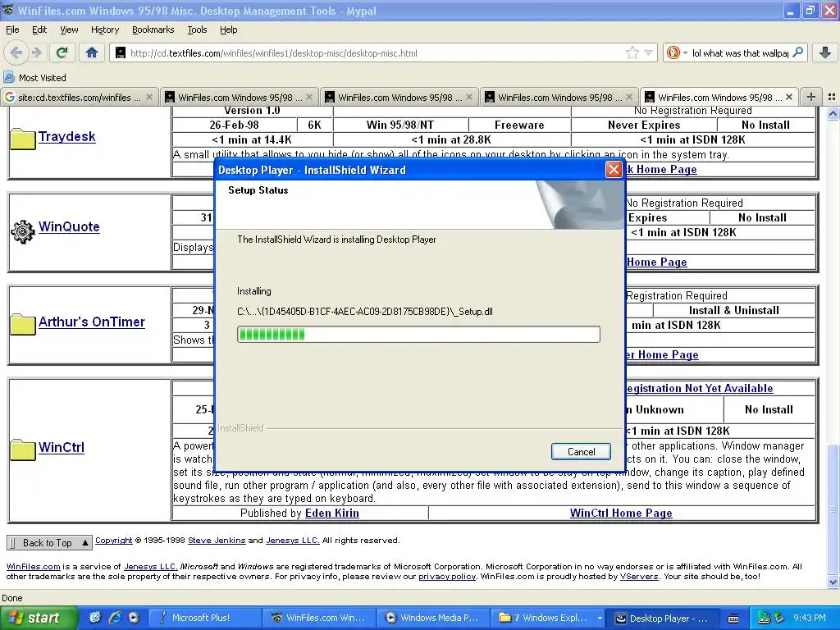Open the File menu
Screen dimensions: 840x630
point(12,30)
